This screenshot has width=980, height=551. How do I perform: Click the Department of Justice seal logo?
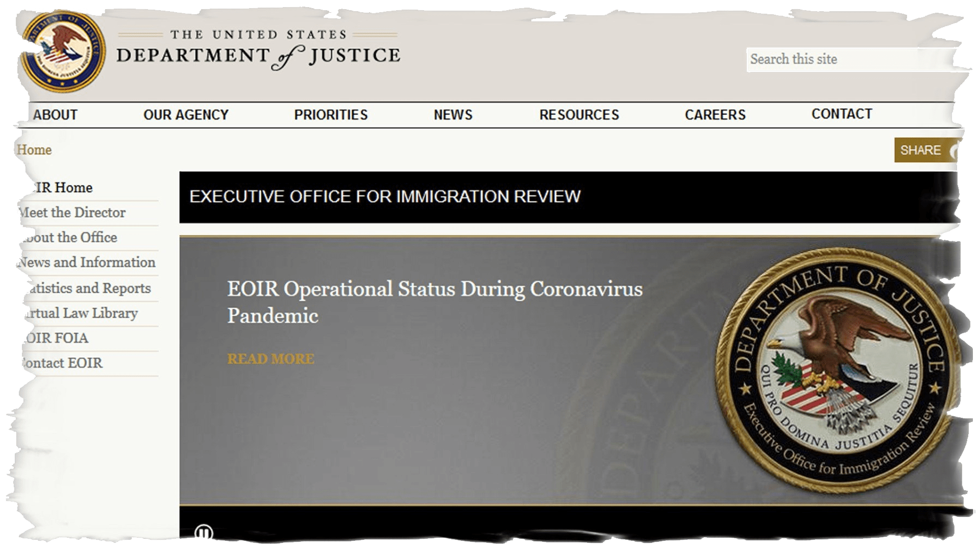click(64, 51)
